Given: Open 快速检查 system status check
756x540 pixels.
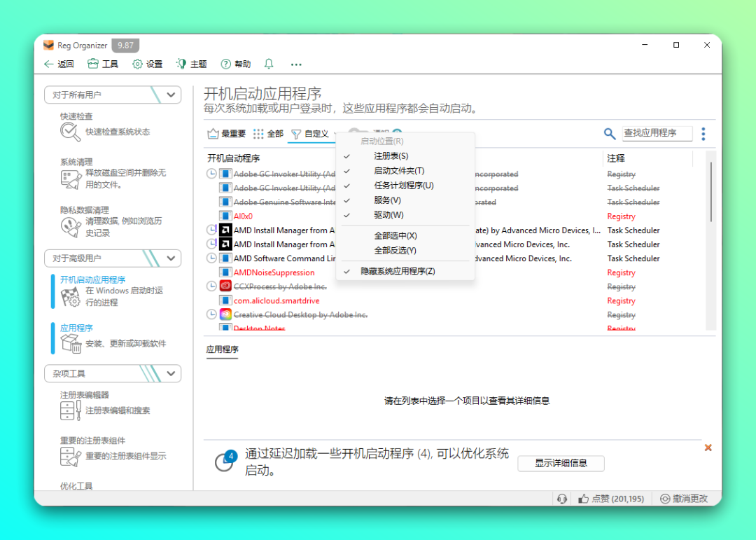Looking at the screenshot, I should pos(105,127).
